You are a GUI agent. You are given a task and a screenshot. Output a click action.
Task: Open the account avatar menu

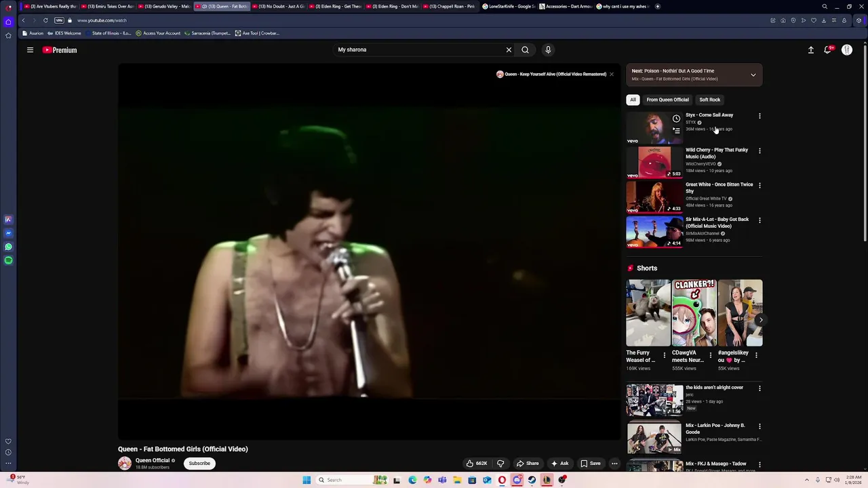click(x=847, y=49)
